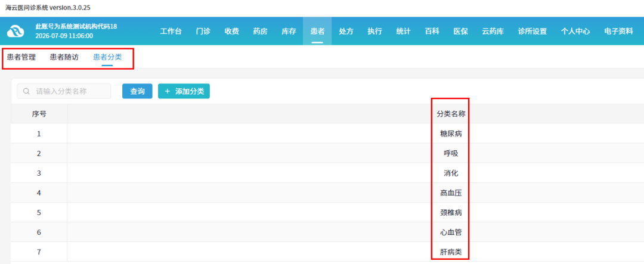
Task: Click the date and time 2026-07-09 display
Action: pos(64,36)
